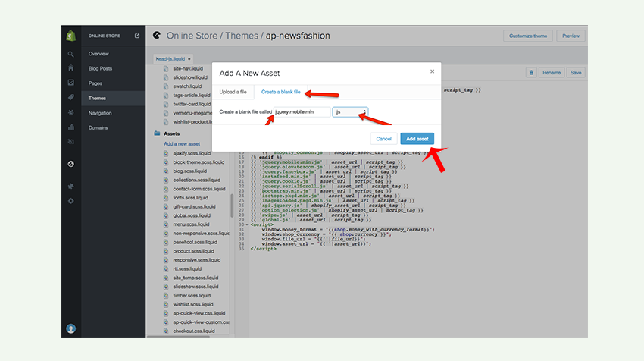Open block-theme.scss.liquid file

[199, 162]
